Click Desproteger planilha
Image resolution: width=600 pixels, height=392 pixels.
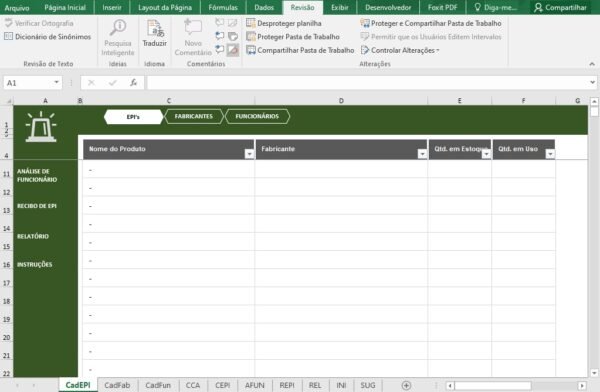(284, 23)
